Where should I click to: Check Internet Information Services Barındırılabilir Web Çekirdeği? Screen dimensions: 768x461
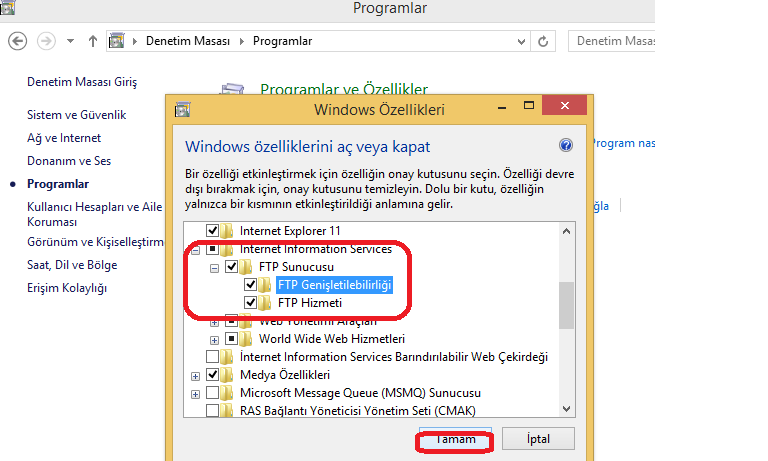pyautogui.click(x=212, y=357)
